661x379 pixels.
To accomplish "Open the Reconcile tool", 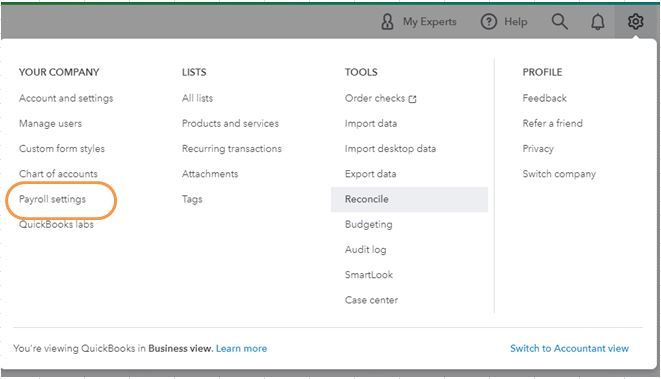I will coord(409,199).
